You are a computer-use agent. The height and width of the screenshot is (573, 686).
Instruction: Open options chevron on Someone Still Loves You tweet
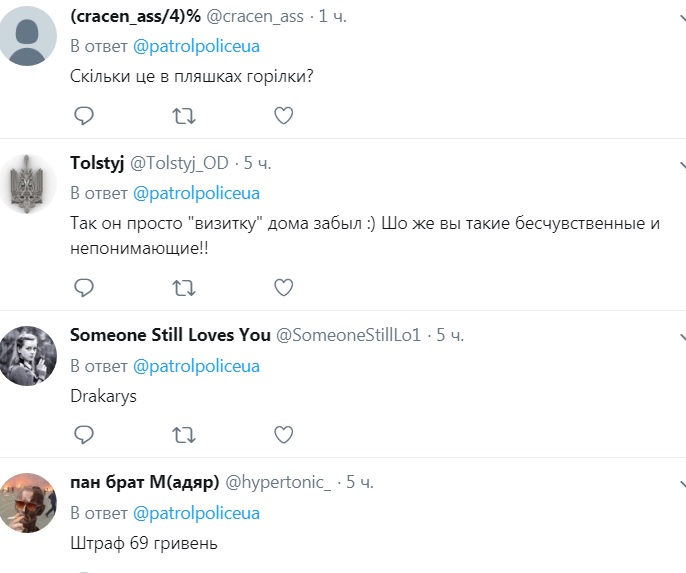[681, 336]
